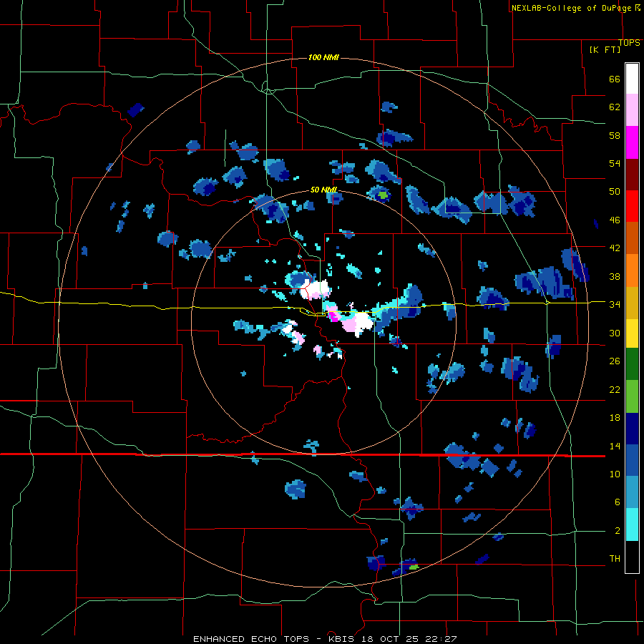
Task: Click the 34 legend value
Action: (x=615, y=305)
